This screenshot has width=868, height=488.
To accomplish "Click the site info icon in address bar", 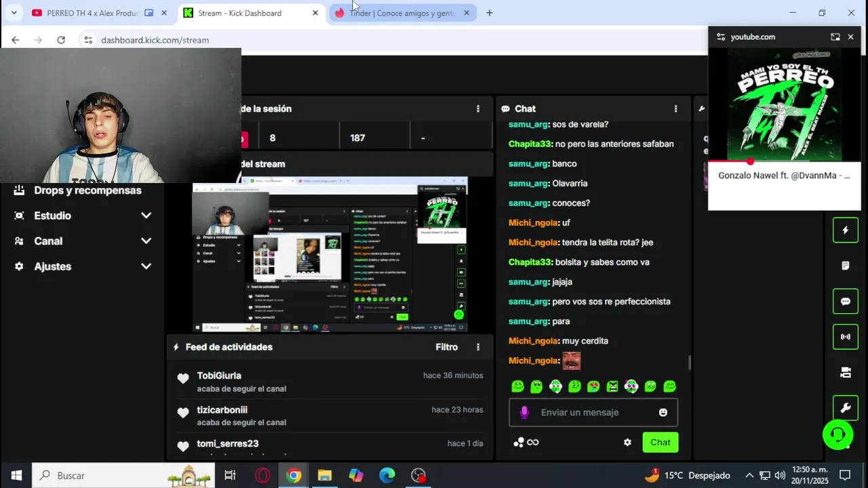I will pyautogui.click(x=88, y=40).
